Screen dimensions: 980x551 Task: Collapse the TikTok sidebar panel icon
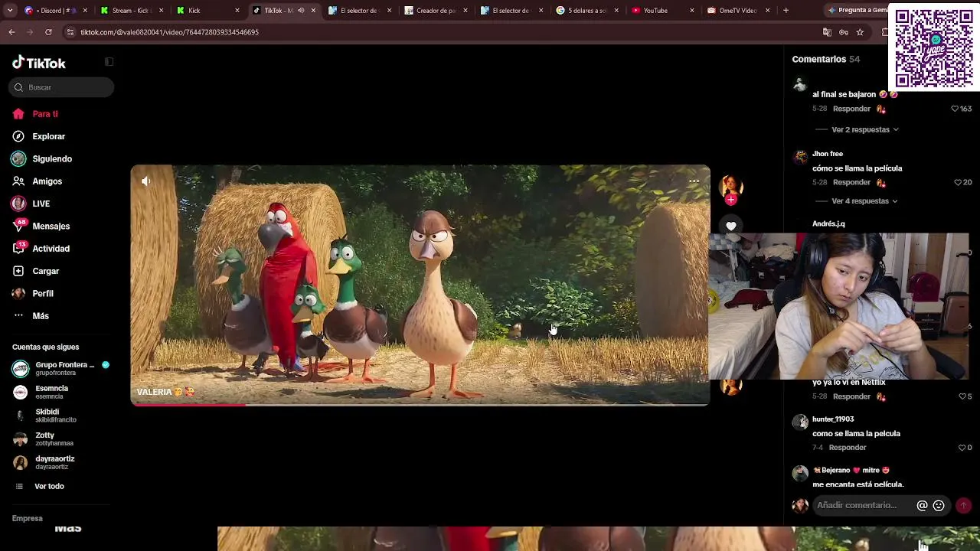(109, 62)
